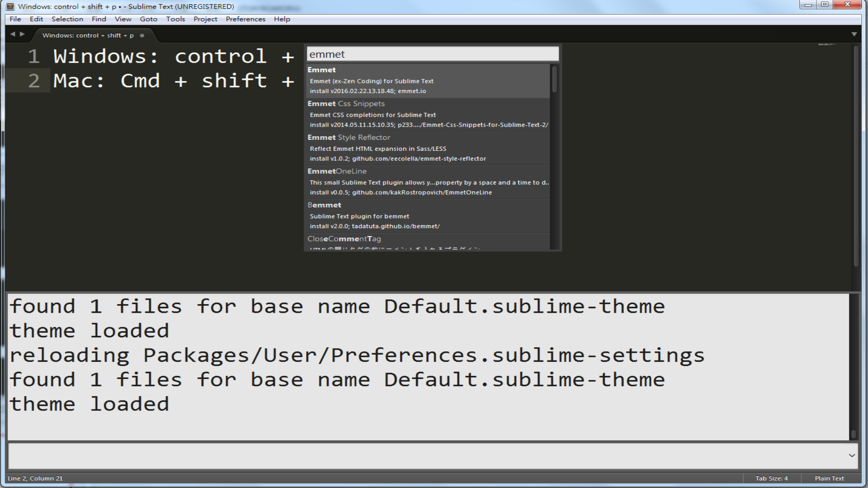Expand console input history dropdown
Viewport: 868px width, 488px height.
(x=852, y=455)
